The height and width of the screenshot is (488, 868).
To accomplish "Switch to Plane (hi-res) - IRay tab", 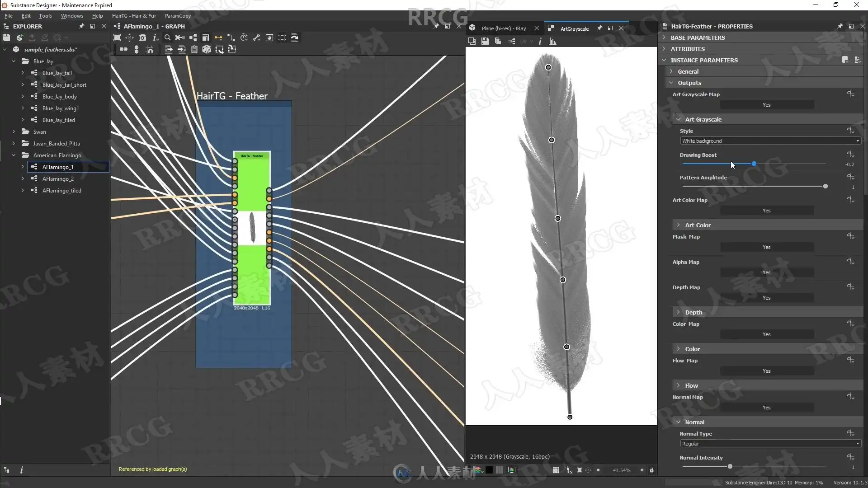I will (x=503, y=28).
